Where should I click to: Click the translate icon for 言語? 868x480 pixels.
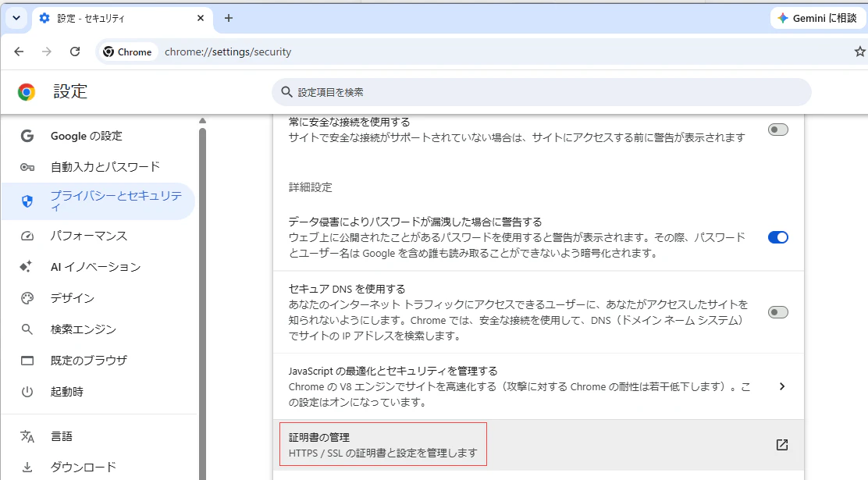coord(27,436)
